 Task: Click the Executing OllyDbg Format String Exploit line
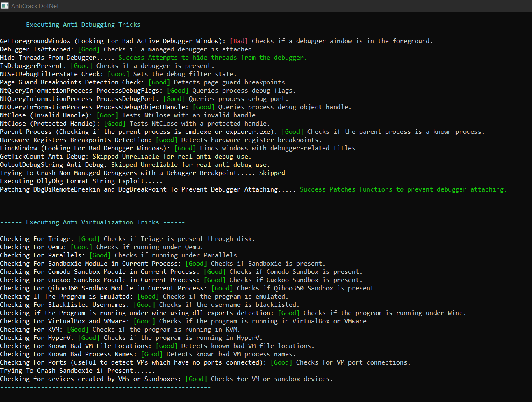81,181
